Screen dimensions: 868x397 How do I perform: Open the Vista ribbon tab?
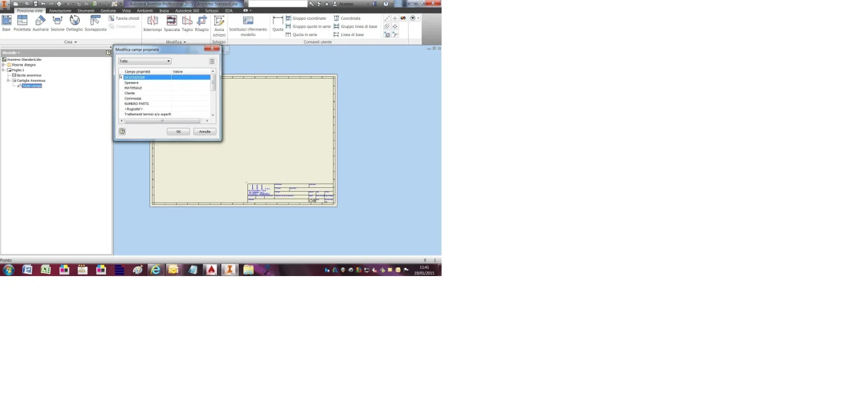(x=126, y=11)
